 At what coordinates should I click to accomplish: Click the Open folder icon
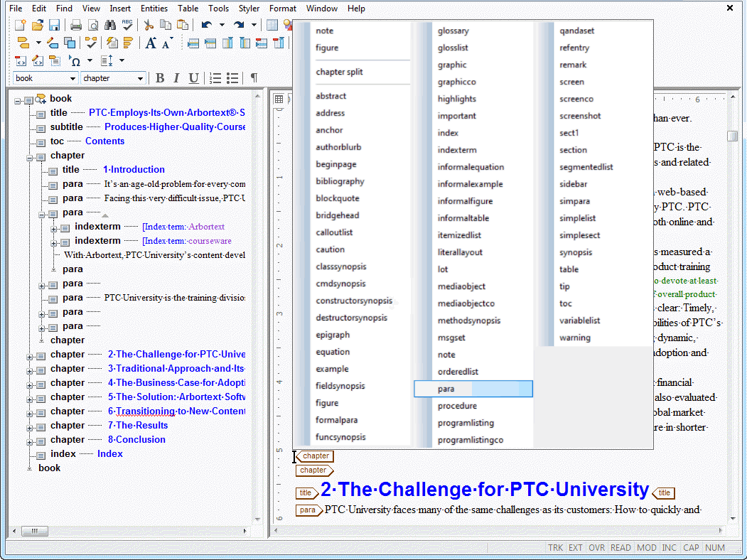(38, 26)
